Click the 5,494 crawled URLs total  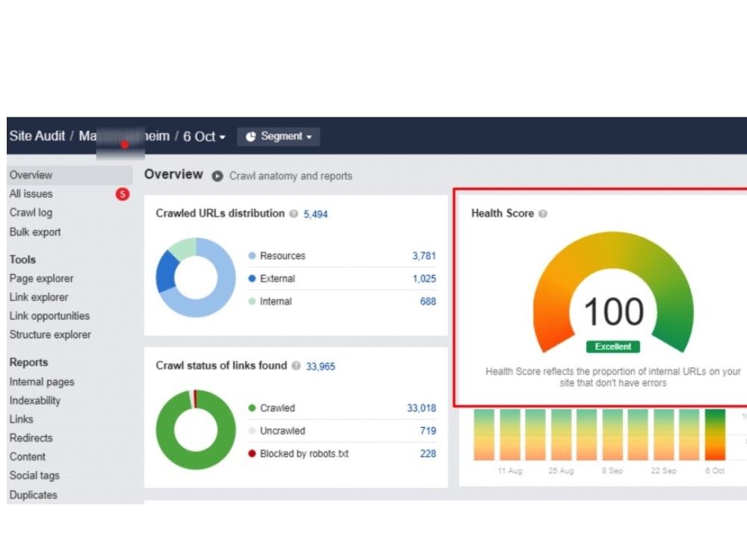(x=315, y=214)
